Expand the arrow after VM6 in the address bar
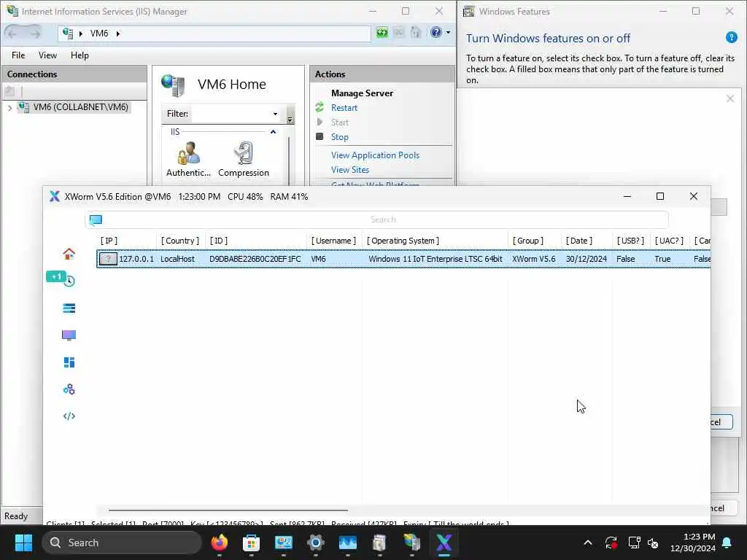This screenshot has width=747, height=560. pyautogui.click(x=118, y=34)
